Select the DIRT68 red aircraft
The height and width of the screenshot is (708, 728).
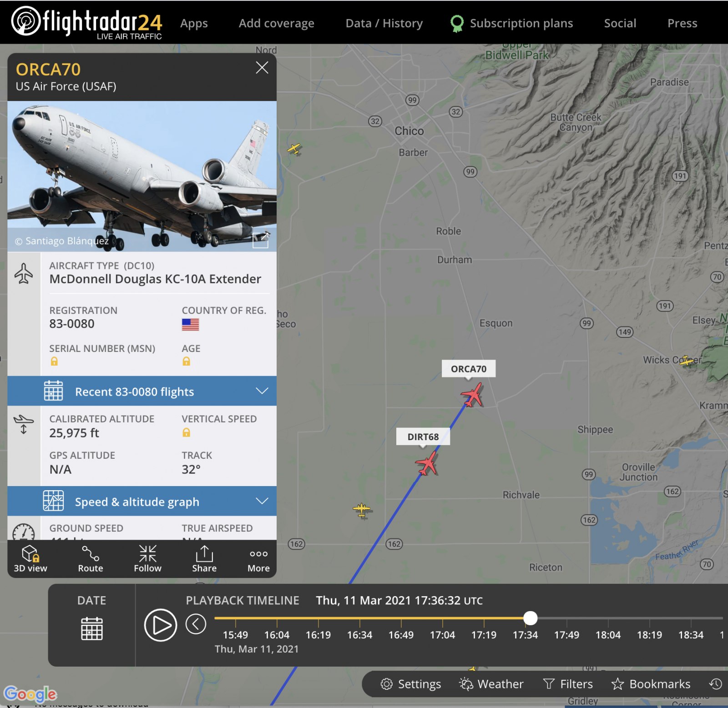click(427, 463)
